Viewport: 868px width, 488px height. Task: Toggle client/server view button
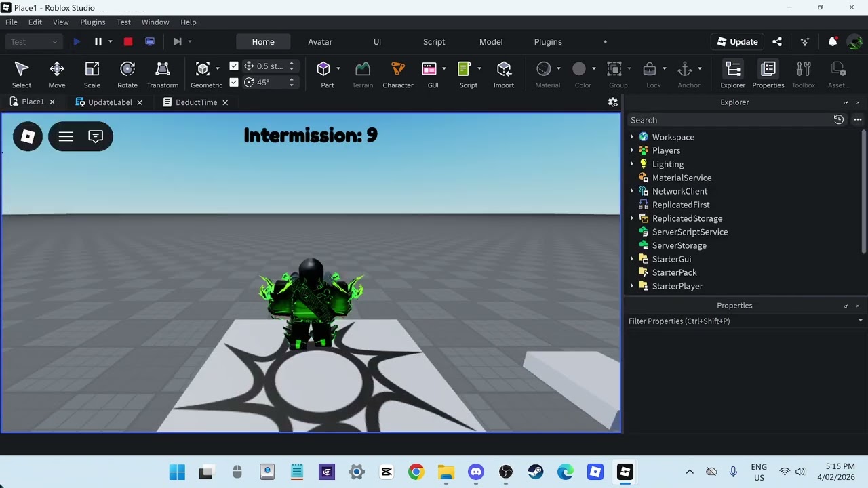point(150,41)
